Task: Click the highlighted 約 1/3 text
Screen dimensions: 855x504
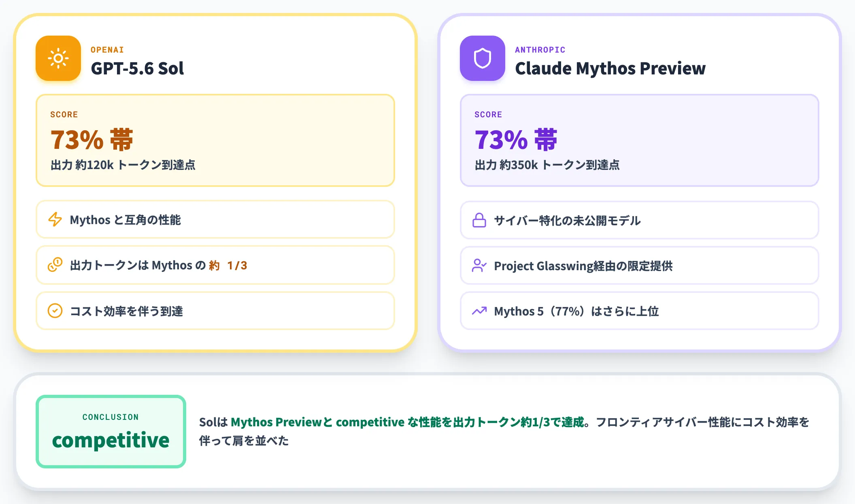Action: [228, 265]
